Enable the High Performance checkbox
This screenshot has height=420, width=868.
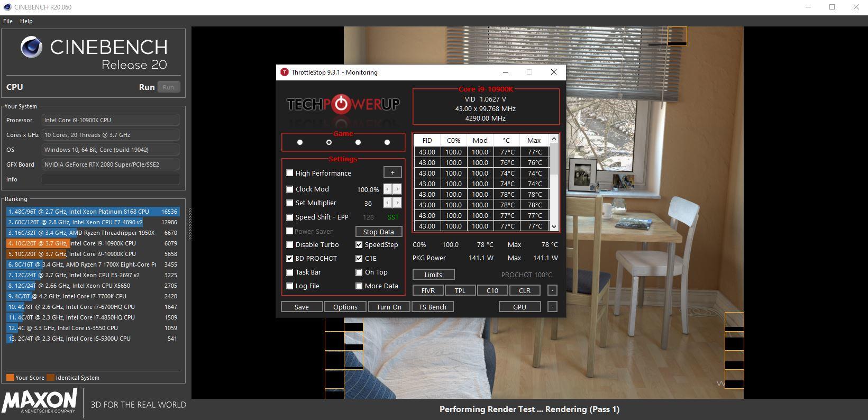pos(290,173)
